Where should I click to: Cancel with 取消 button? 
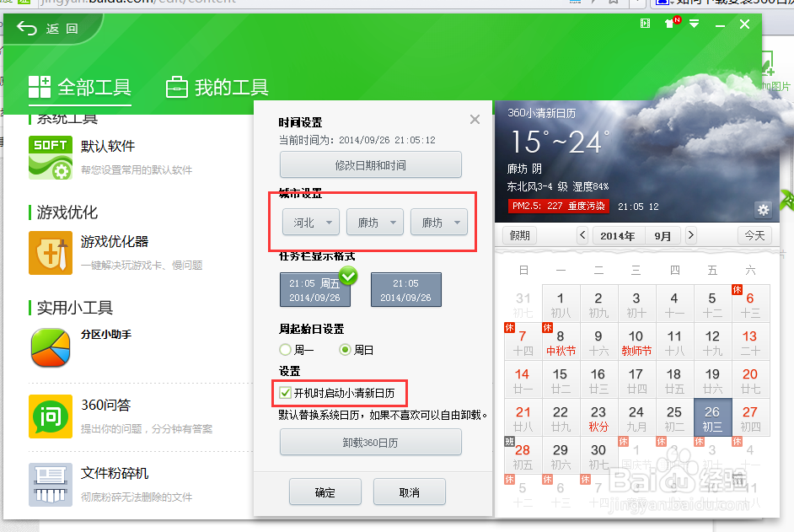(410, 492)
